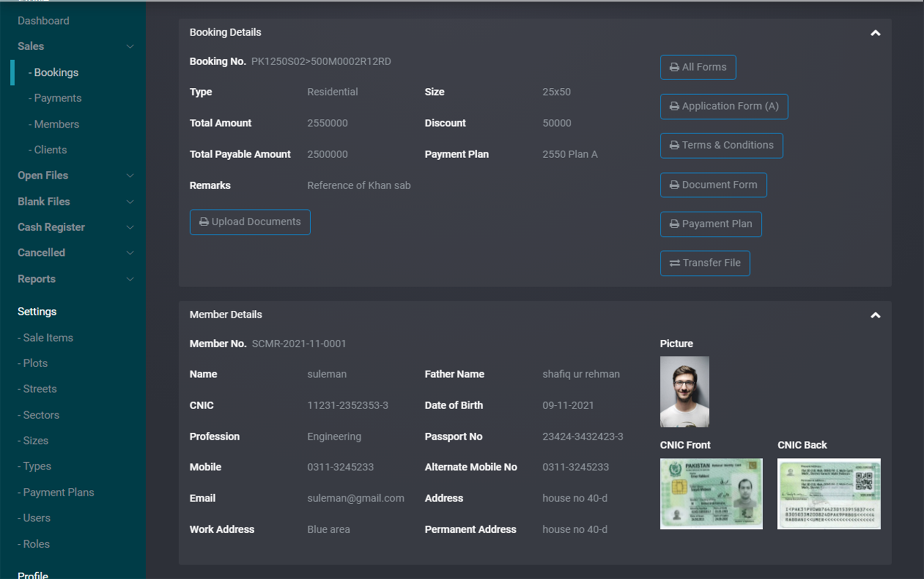Click the printer icon on Upload Documents
The image size is (924, 579).
pyautogui.click(x=204, y=222)
